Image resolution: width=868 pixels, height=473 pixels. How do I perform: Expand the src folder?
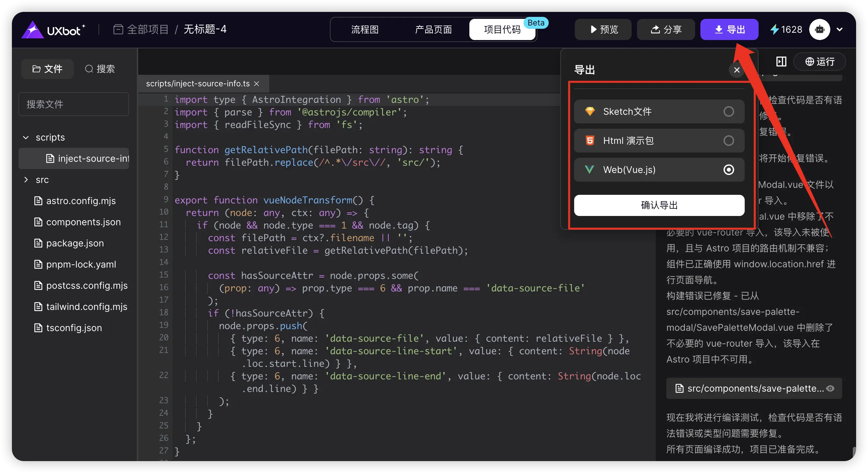26,180
